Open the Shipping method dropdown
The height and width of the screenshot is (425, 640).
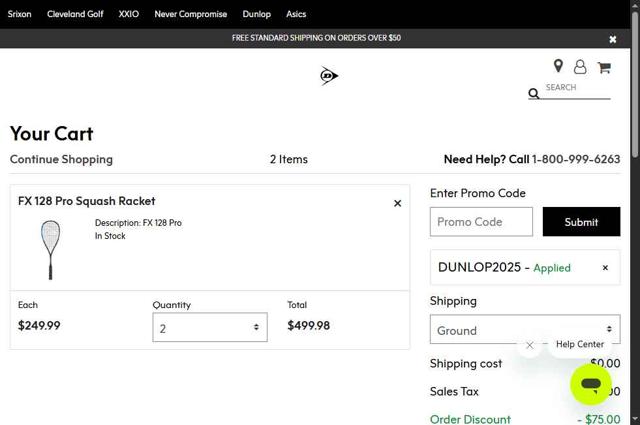(525, 329)
